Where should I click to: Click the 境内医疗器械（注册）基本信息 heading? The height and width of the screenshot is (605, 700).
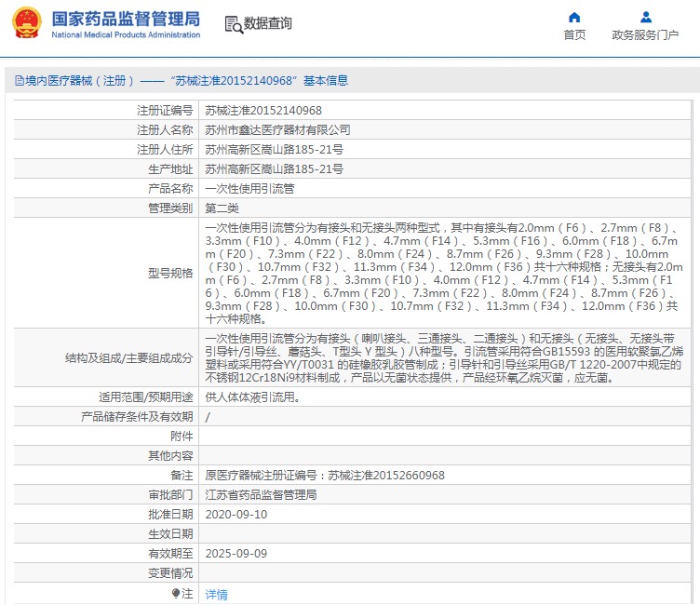tap(186, 81)
